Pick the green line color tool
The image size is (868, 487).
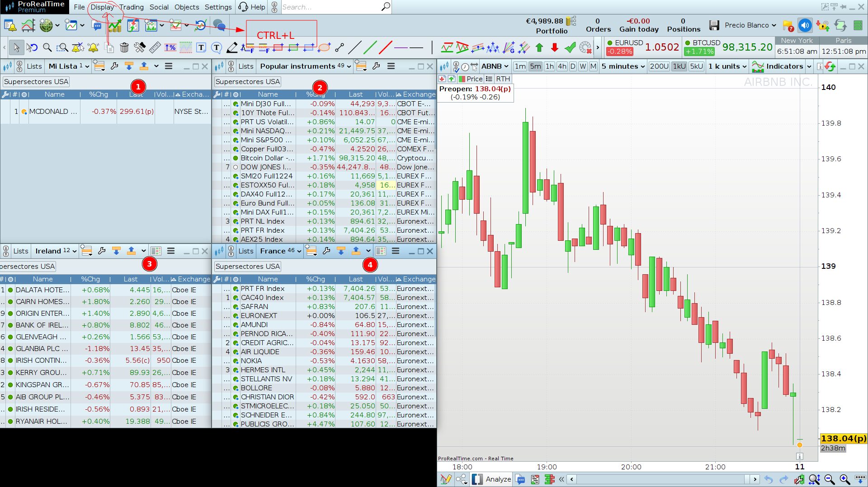370,47
